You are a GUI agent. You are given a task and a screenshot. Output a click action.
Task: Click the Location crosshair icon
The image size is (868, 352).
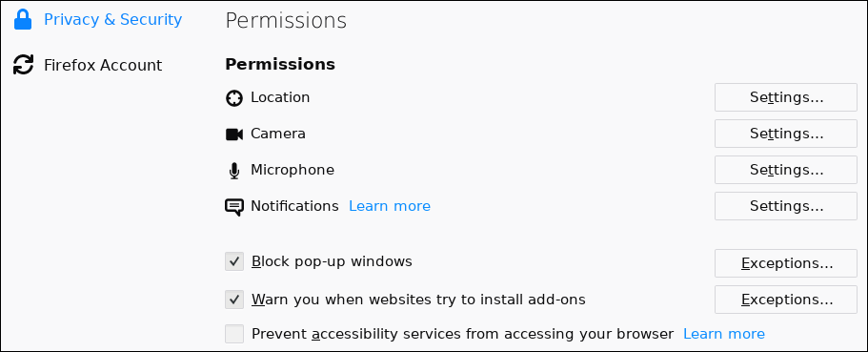(234, 98)
